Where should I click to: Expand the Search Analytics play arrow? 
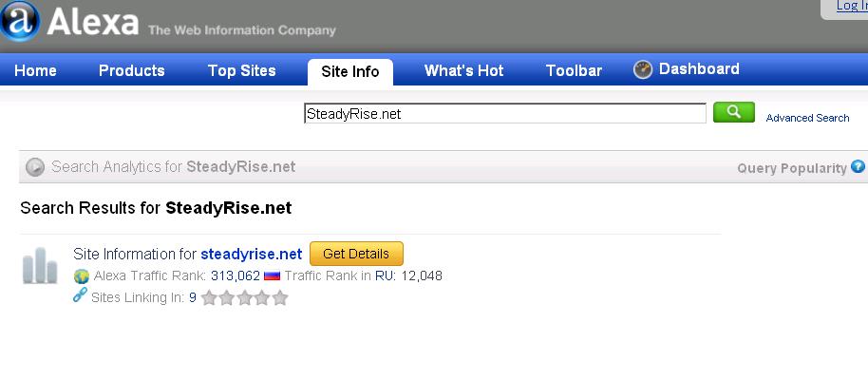tap(35, 167)
